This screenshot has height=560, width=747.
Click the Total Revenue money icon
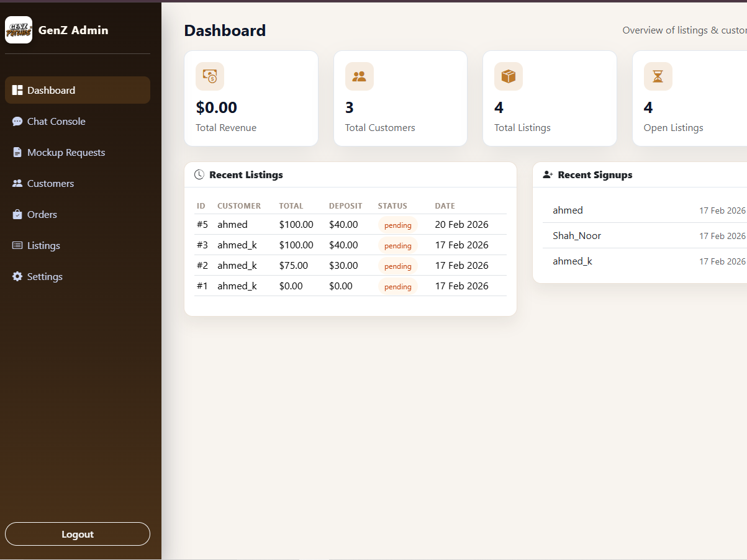(210, 76)
